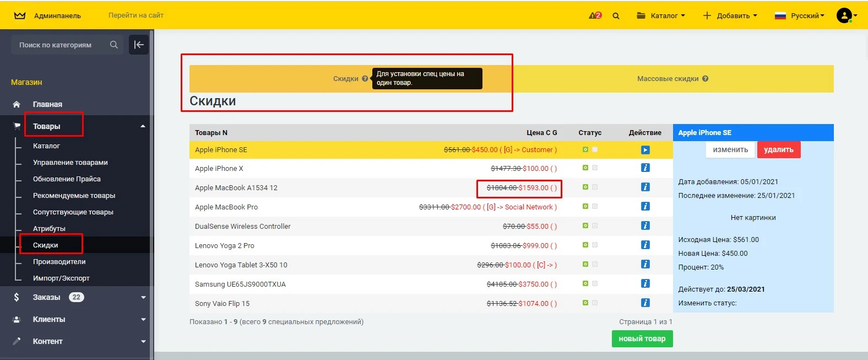The image size is (868, 360).
Task: Open the header search magnifier icon
Action: point(616,16)
